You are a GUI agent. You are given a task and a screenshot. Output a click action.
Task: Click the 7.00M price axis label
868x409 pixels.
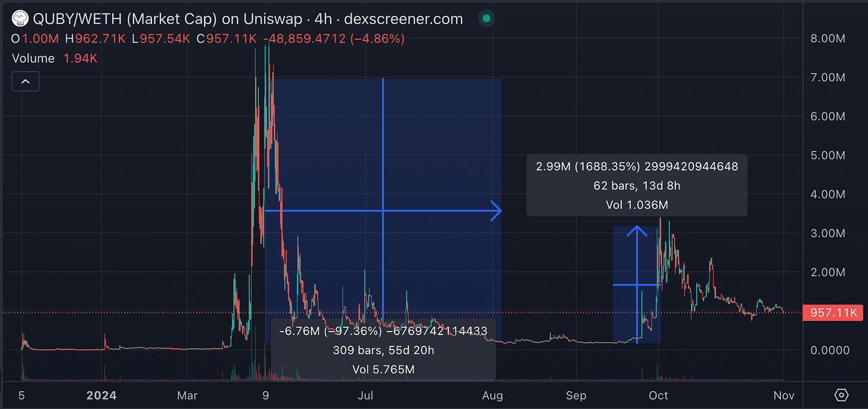click(827, 78)
